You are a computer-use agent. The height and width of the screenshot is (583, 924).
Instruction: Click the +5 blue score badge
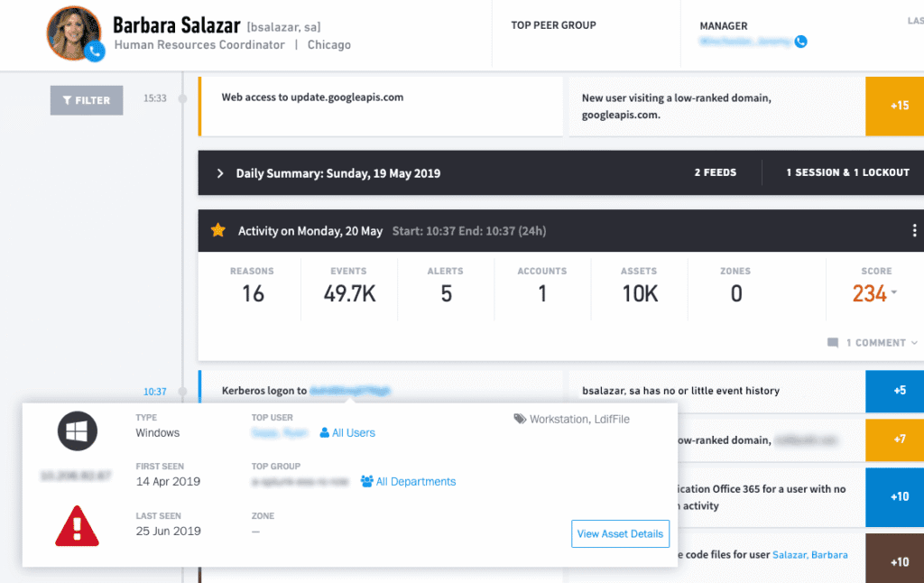click(x=894, y=391)
